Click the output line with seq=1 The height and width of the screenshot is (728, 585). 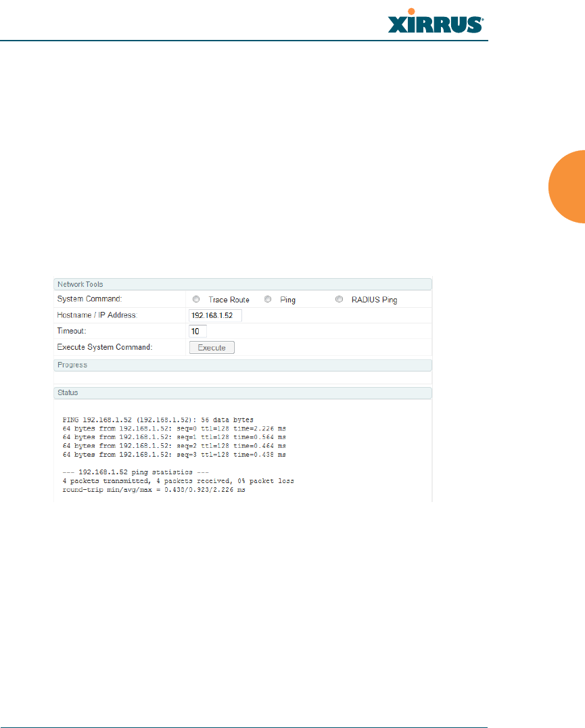pos(174,437)
